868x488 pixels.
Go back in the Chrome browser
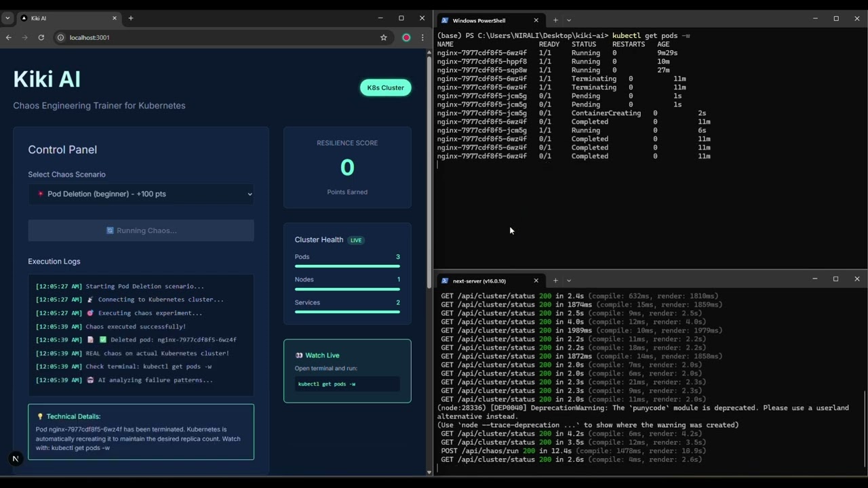pyautogui.click(x=9, y=37)
